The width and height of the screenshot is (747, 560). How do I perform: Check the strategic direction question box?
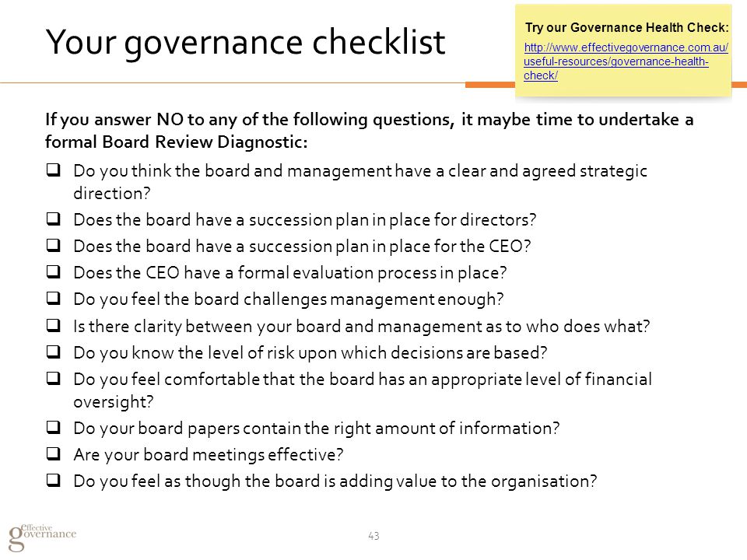(x=54, y=170)
